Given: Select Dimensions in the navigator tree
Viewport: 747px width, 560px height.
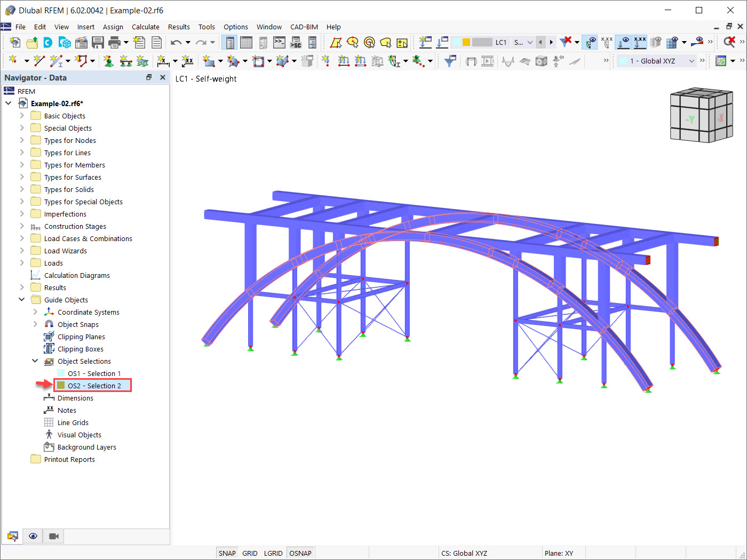Looking at the screenshot, I should (75, 398).
